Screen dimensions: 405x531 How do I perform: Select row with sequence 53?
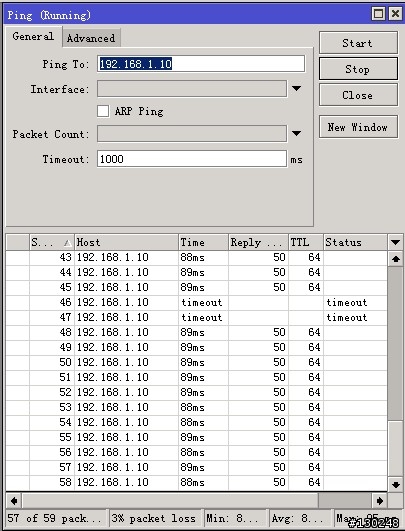(196, 407)
